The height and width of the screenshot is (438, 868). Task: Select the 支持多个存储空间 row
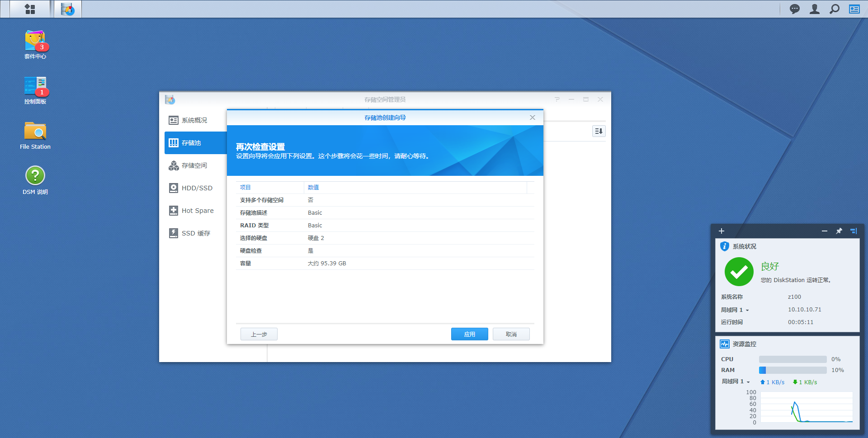pos(385,200)
